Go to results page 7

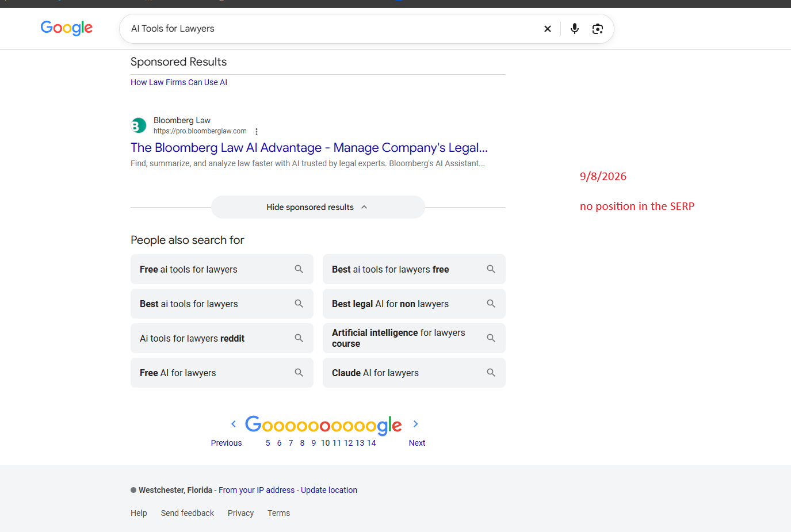coord(291,443)
